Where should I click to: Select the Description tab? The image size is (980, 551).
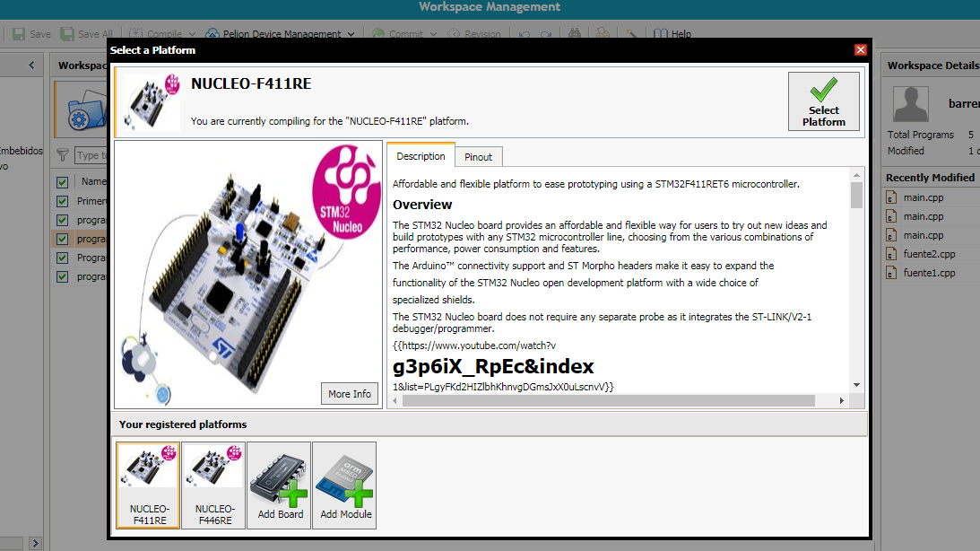(421, 156)
